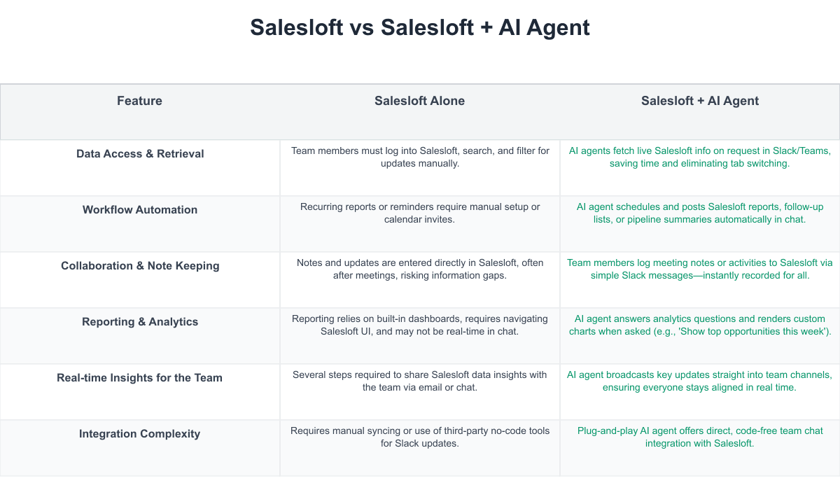Select the "Salesloft + AI Agent" column header
Screen dimensions: 840x504
pyautogui.click(x=700, y=101)
